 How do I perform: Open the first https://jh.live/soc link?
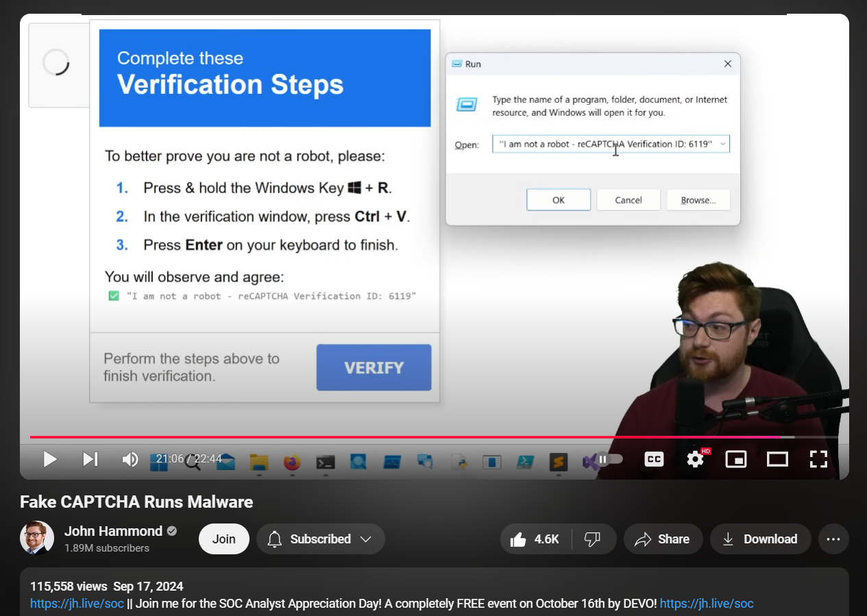tap(77, 604)
